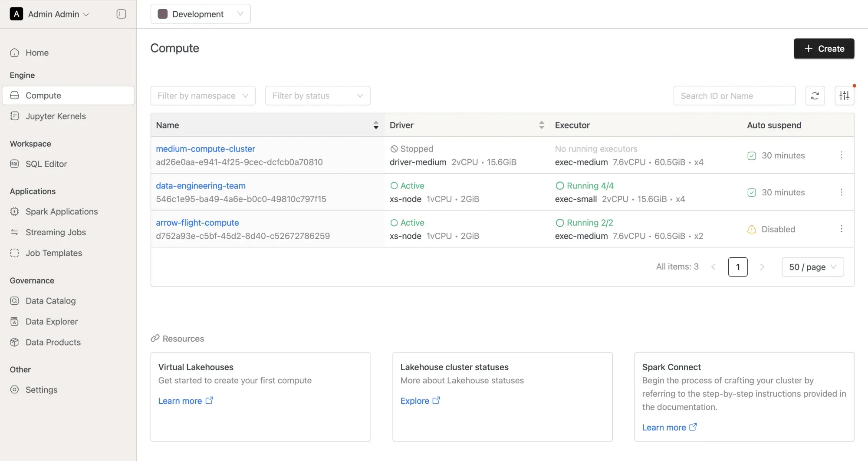This screenshot has width=868, height=461.
Task: Expand Filter by namespace dropdown
Action: pyautogui.click(x=203, y=96)
